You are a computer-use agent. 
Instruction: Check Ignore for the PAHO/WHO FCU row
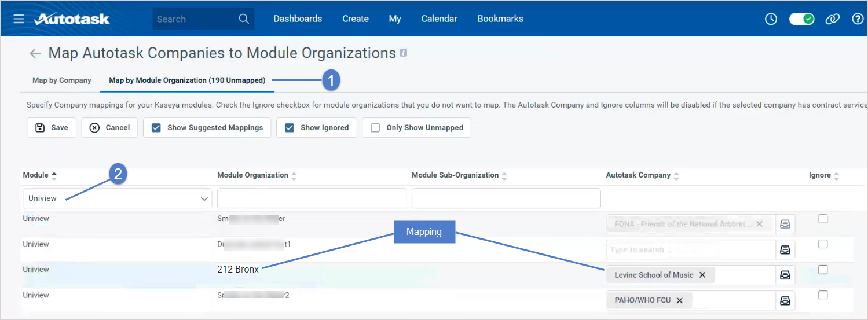(x=823, y=295)
